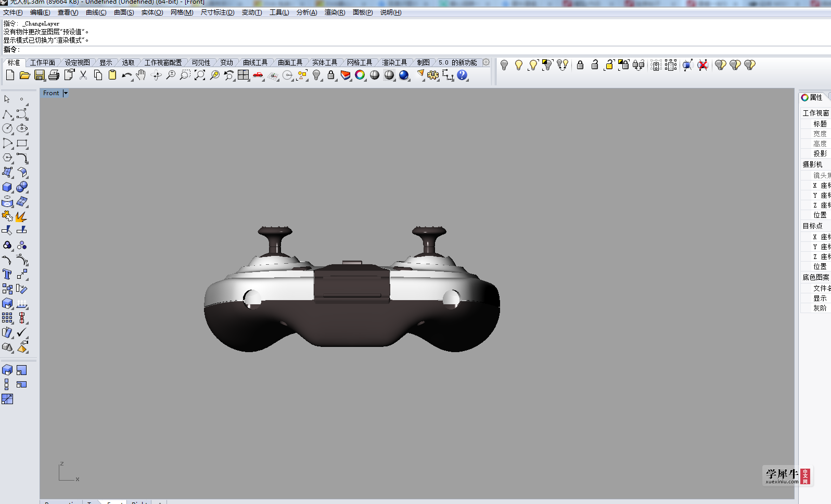The image size is (831, 504).
Task: Switch to the 5.0 的新功能 tab
Action: coord(458,62)
